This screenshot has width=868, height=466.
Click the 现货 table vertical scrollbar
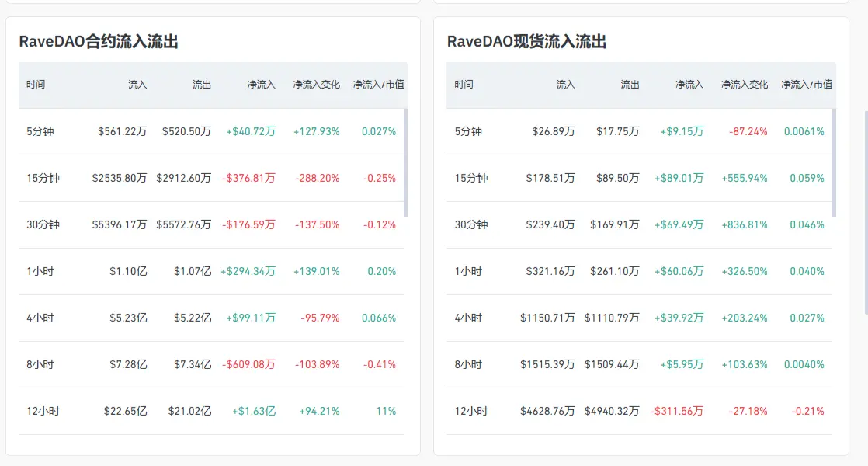[x=835, y=163]
